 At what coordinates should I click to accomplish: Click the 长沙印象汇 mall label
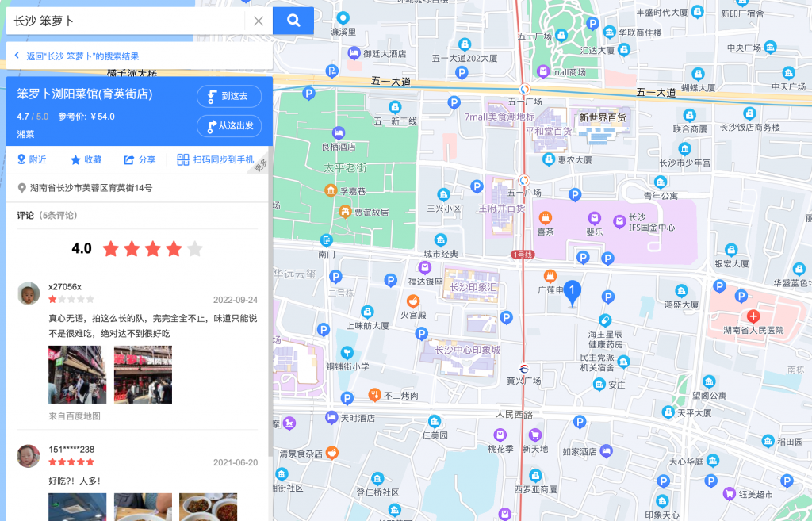[473, 287]
